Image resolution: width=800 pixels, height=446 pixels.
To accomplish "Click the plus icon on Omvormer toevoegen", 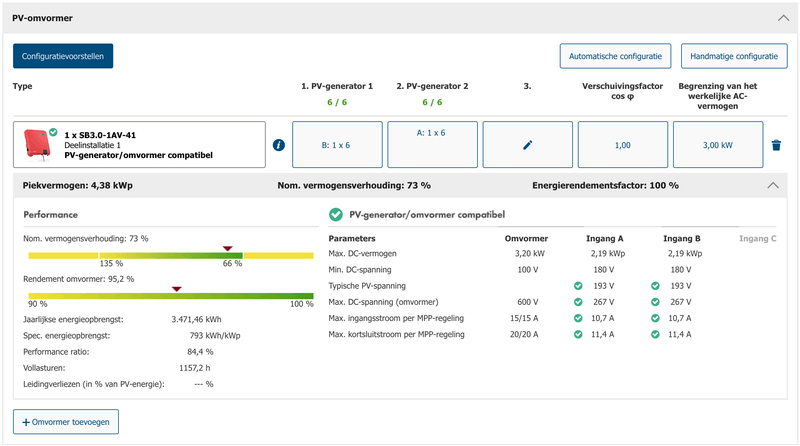I will [x=26, y=422].
